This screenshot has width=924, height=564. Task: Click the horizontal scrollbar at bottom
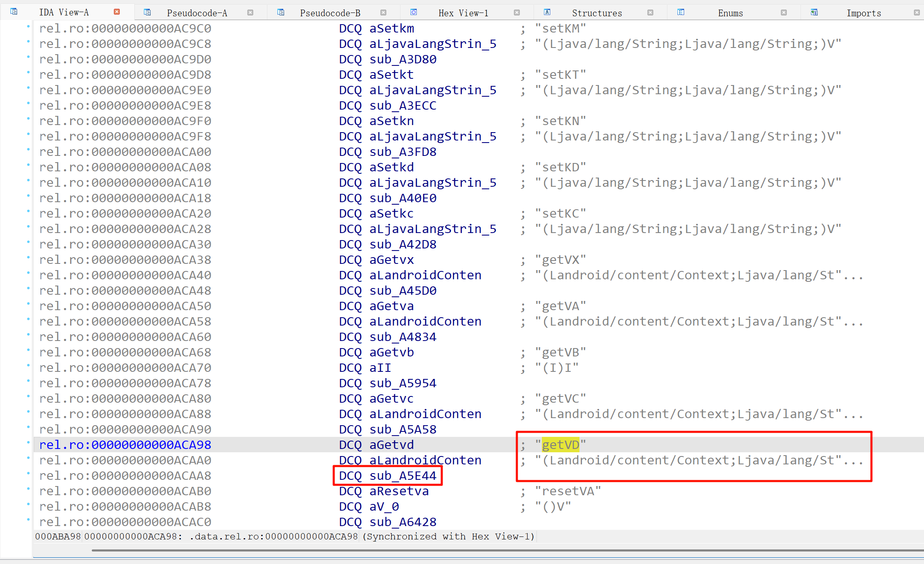(501, 550)
